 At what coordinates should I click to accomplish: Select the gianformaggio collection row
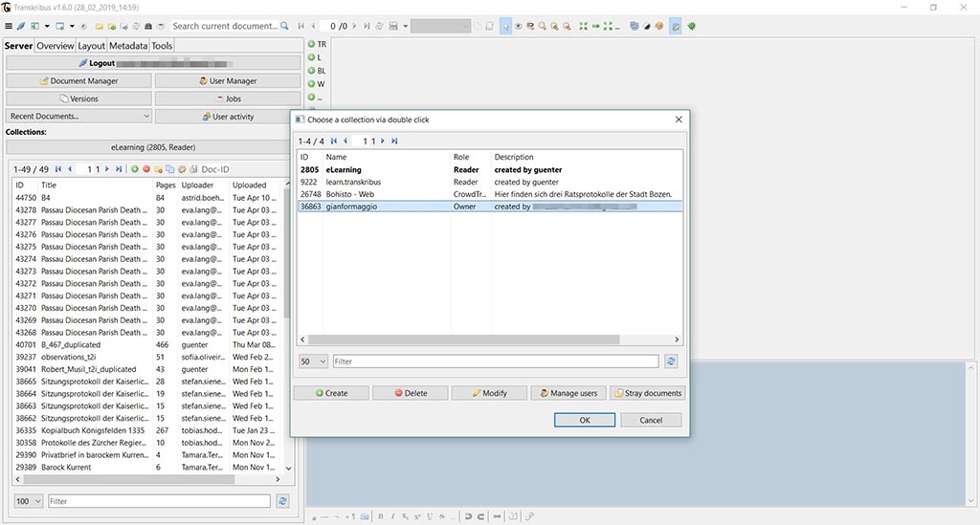pyautogui.click(x=490, y=207)
